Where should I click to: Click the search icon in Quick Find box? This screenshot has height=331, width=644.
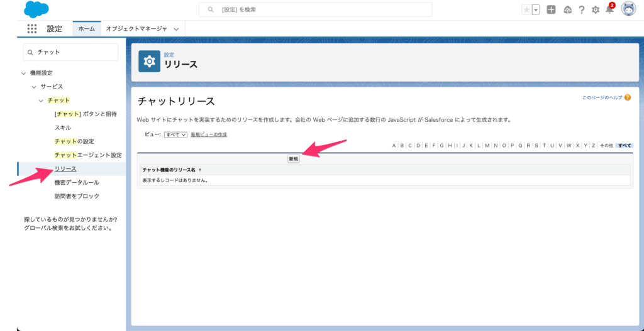(30, 52)
